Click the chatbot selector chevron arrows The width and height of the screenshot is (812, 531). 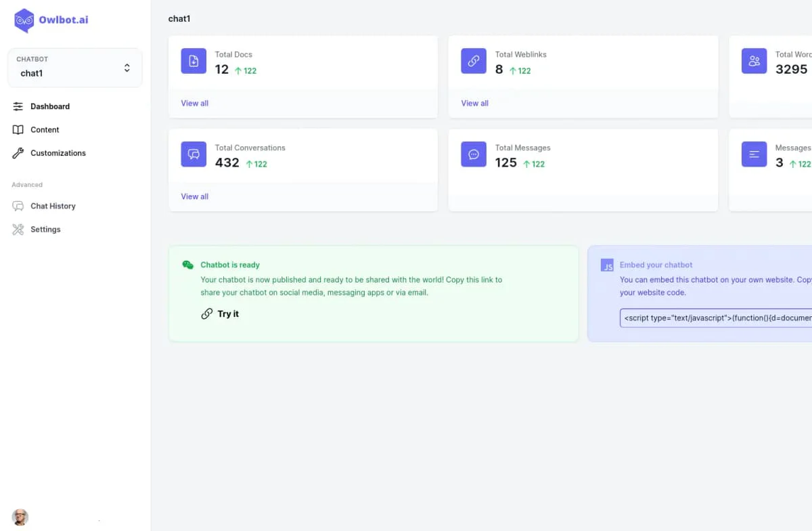coord(127,68)
